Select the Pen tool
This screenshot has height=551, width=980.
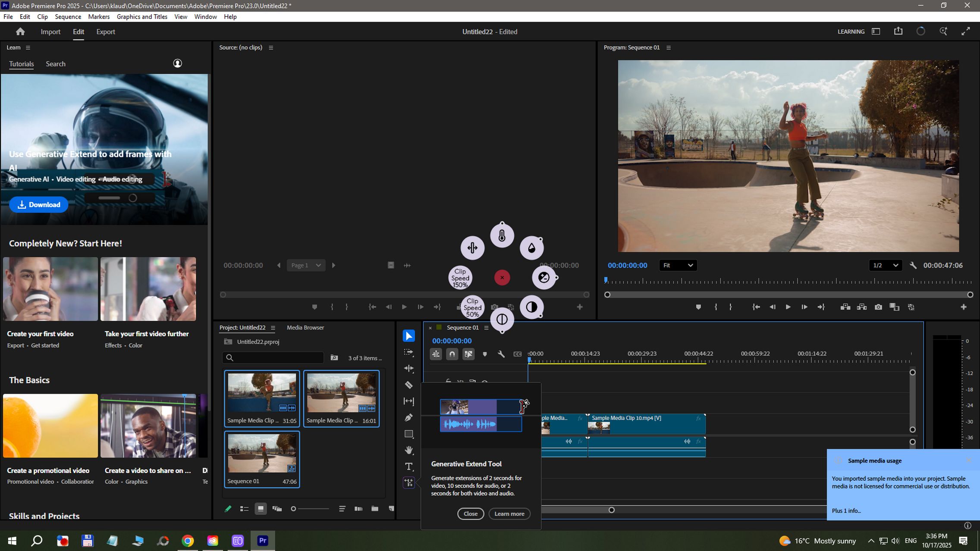click(x=408, y=417)
